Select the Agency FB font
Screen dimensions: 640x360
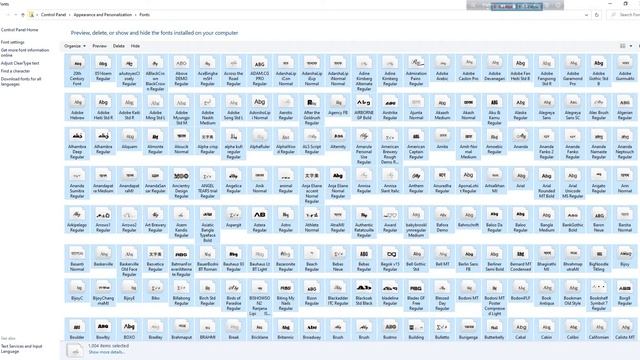click(x=338, y=105)
